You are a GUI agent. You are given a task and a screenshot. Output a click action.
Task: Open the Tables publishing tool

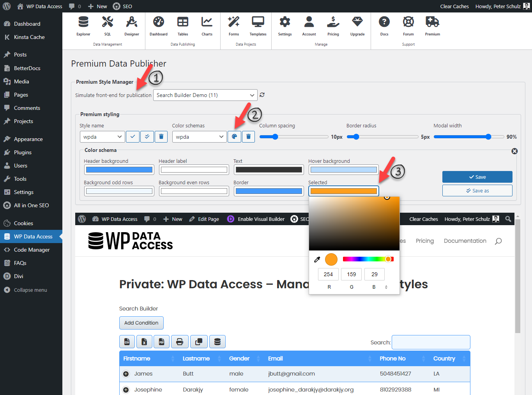[x=183, y=26]
